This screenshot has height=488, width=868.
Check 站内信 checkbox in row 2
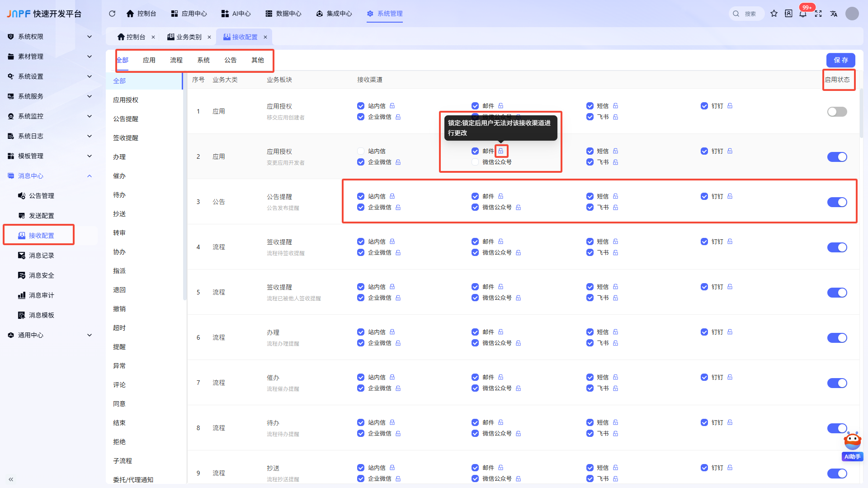click(361, 151)
